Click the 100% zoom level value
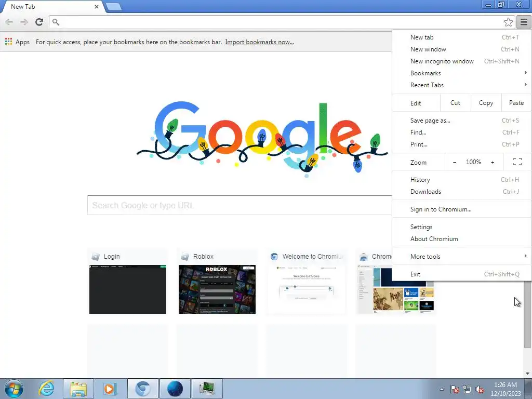The image size is (532, 399). (473, 162)
